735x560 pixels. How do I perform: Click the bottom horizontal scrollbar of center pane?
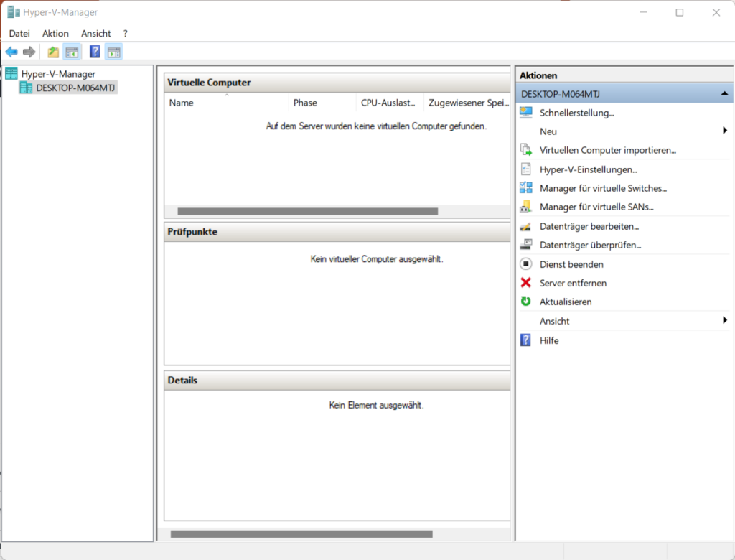(x=301, y=533)
